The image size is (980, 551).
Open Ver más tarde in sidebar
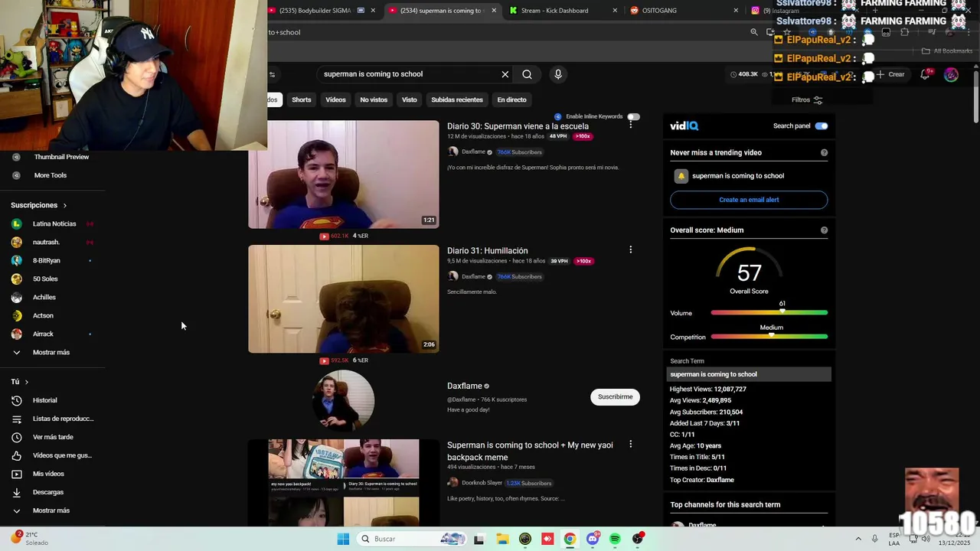point(53,437)
